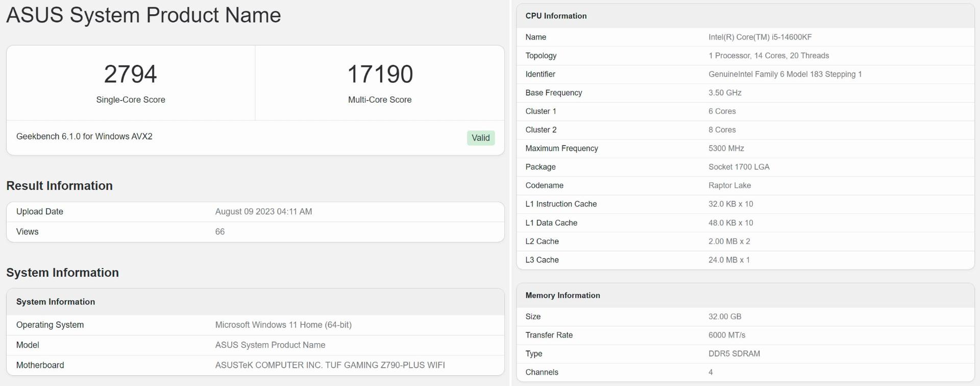Click the 'Operating System' label
The height and width of the screenshot is (386, 980).
tap(50, 325)
